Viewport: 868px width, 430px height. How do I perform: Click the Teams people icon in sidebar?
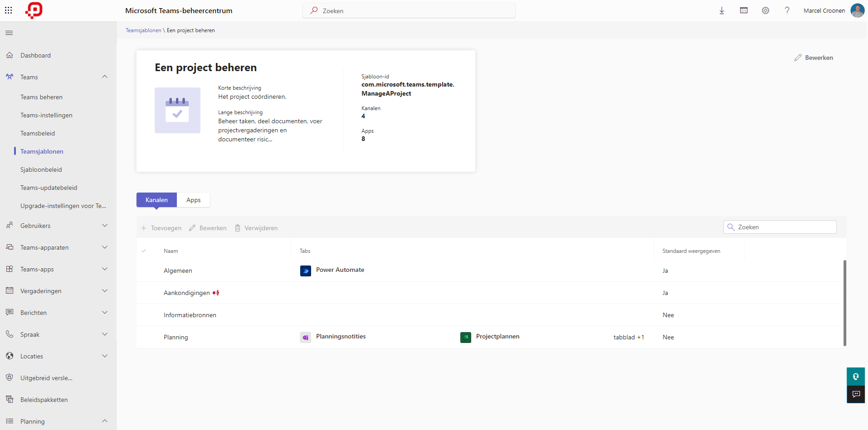[10, 77]
